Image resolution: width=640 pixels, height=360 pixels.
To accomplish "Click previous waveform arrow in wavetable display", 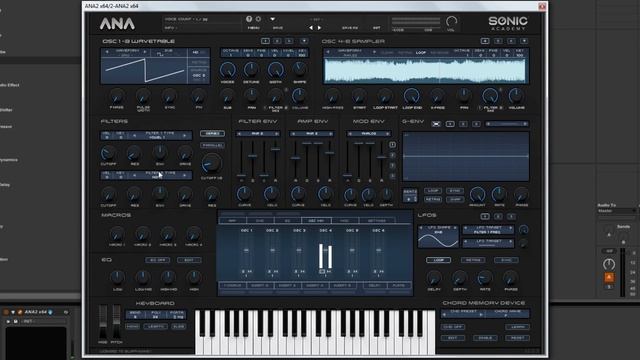I will pos(107,52).
